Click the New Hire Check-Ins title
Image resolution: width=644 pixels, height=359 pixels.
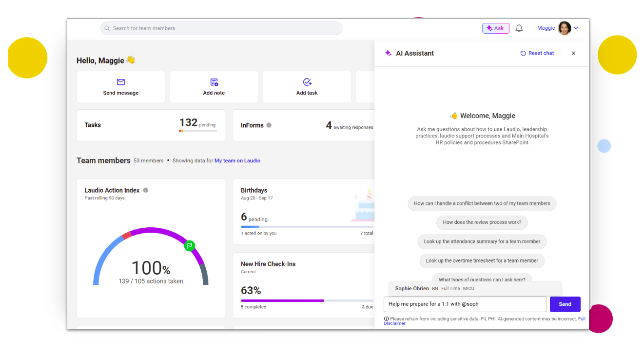coord(268,264)
